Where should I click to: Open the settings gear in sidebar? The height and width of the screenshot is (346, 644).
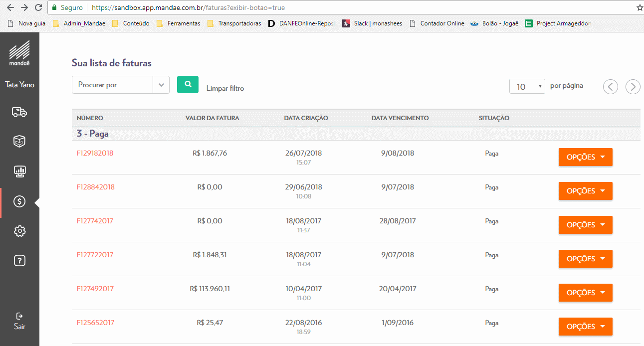point(19,231)
